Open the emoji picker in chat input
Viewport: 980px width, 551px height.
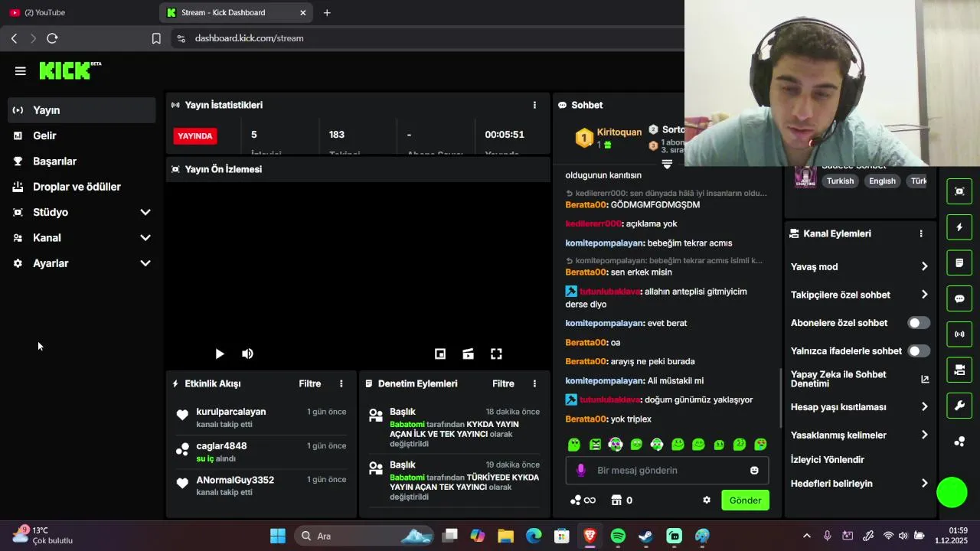pyautogui.click(x=754, y=470)
